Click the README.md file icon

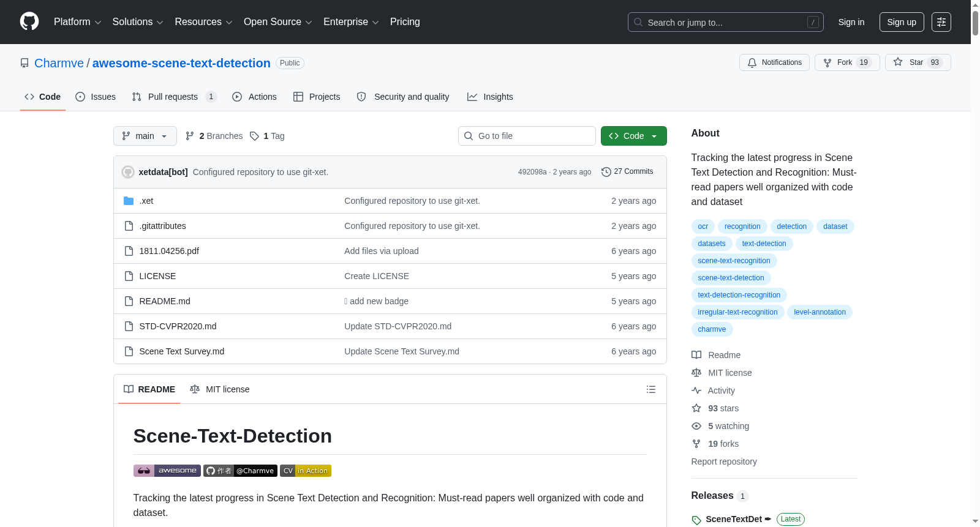tap(129, 301)
